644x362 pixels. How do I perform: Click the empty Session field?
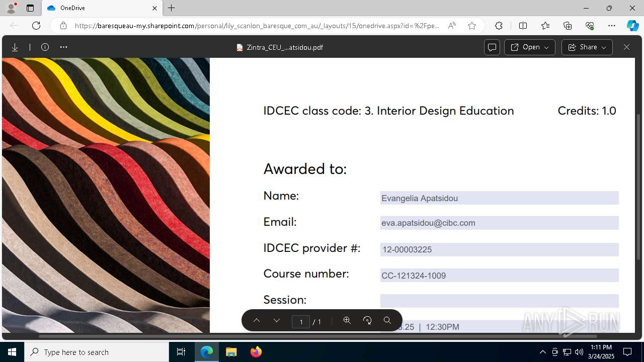pyautogui.click(x=499, y=301)
